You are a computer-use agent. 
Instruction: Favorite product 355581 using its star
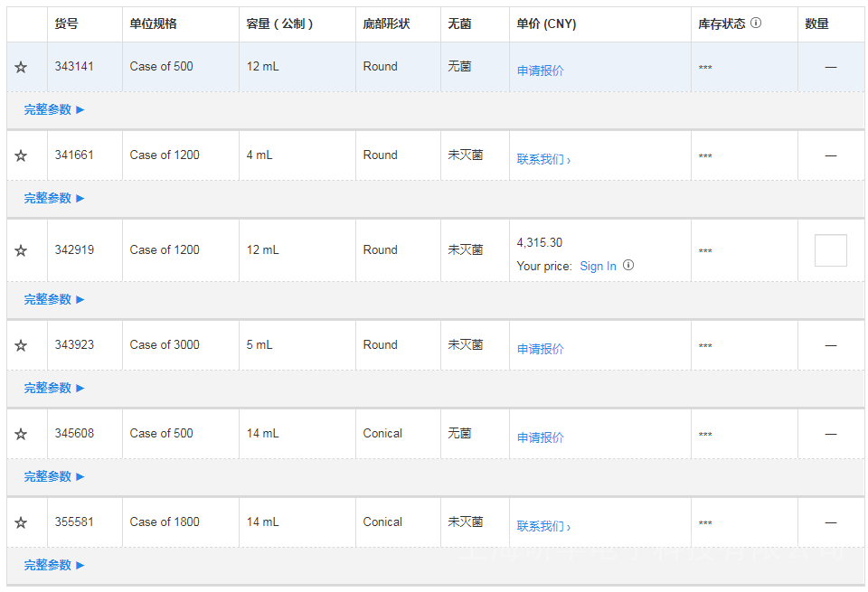21,522
